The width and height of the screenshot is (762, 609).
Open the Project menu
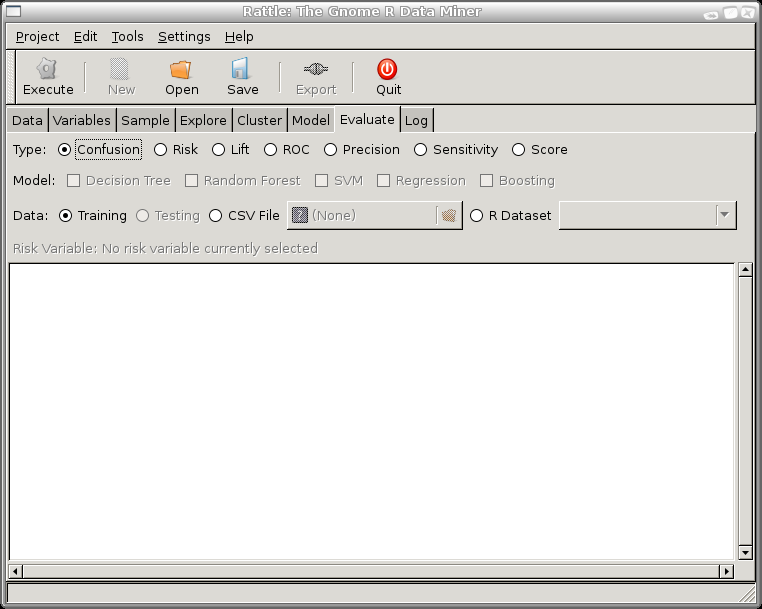(37, 36)
